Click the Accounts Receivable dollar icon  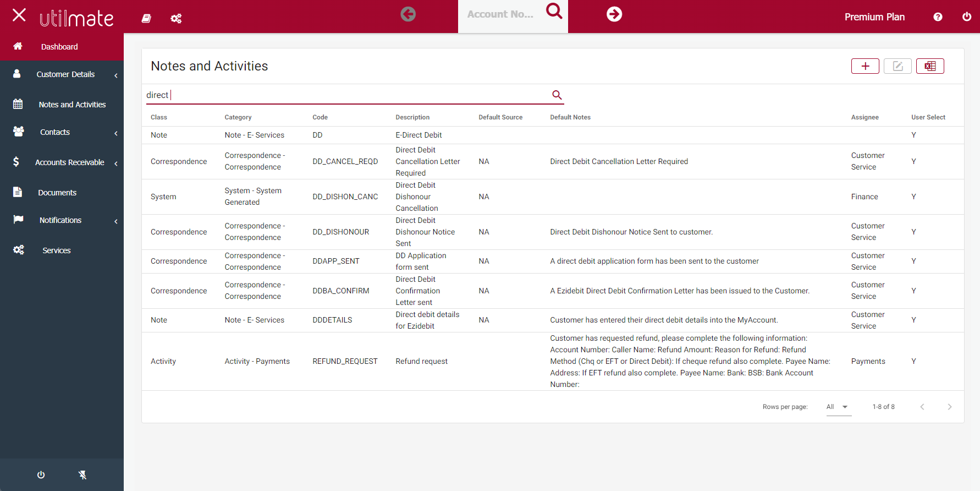pos(16,161)
